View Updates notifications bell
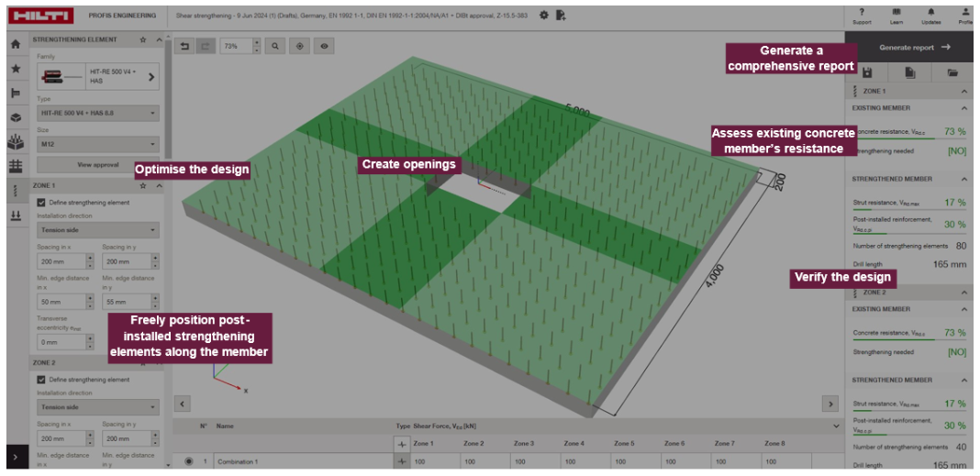The image size is (980, 476). click(x=930, y=17)
